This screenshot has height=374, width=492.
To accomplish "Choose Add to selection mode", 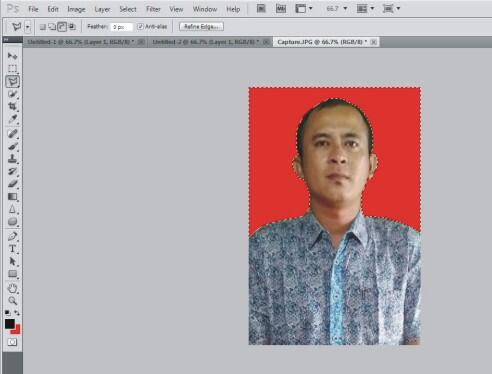I will click(52, 27).
